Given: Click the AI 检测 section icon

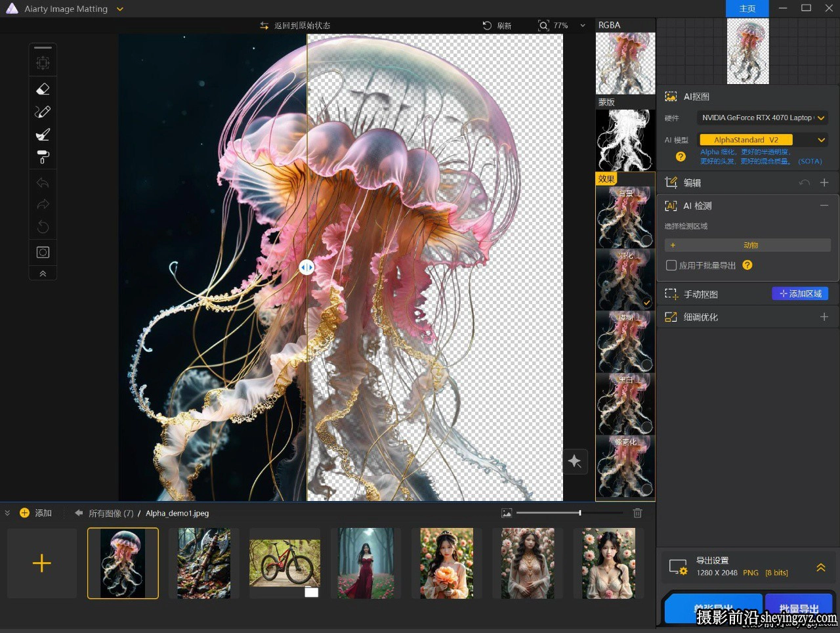Looking at the screenshot, I should click(x=671, y=206).
